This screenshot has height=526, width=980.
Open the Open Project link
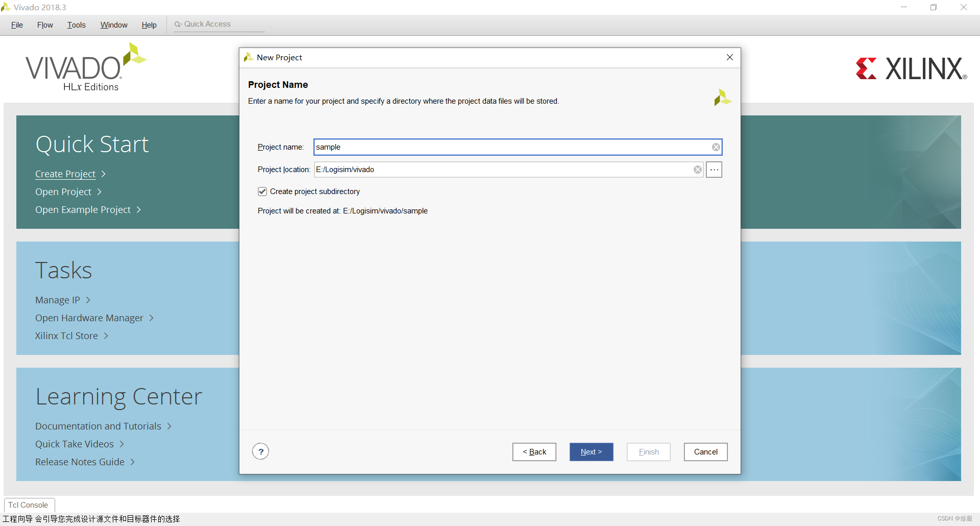click(63, 192)
